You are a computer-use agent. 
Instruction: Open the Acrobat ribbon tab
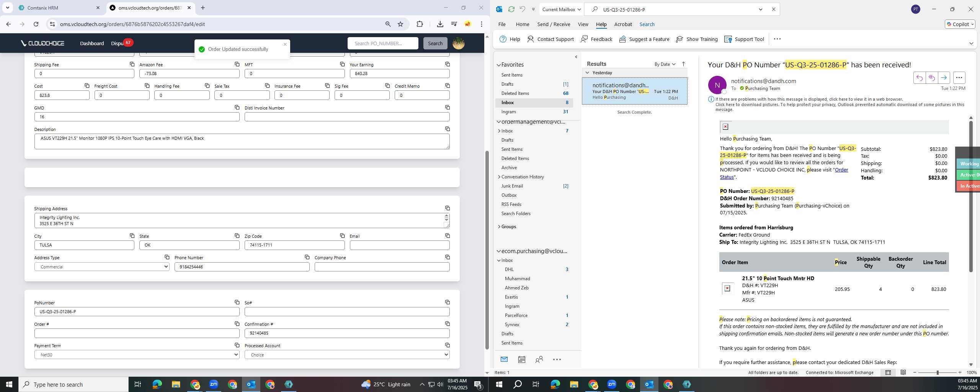click(x=623, y=24)
